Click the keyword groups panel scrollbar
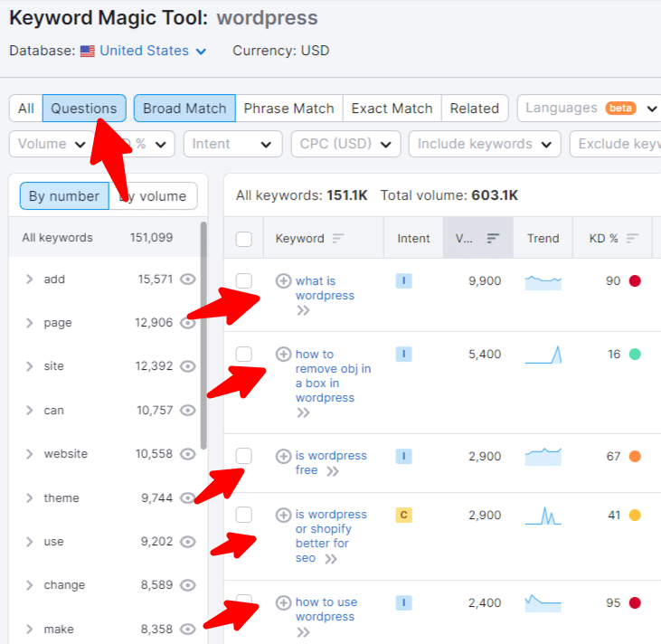This screenshot has width=661, height=644. click(x=203, y=336)
